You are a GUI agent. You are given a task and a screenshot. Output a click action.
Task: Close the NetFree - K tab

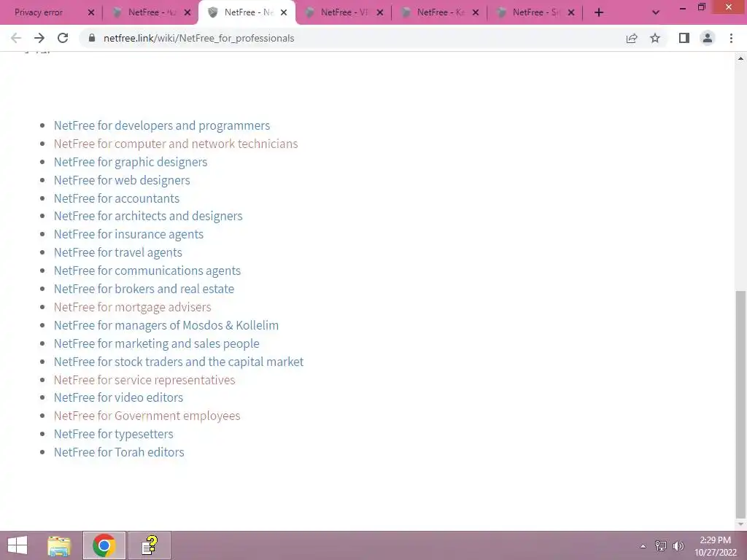point(476,12)
